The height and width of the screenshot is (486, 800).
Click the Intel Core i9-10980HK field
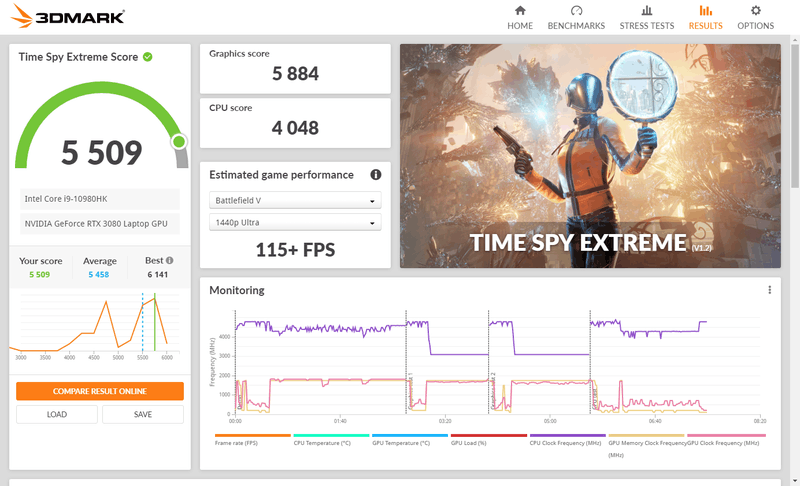pyautogui.click(x=100, y=199)
